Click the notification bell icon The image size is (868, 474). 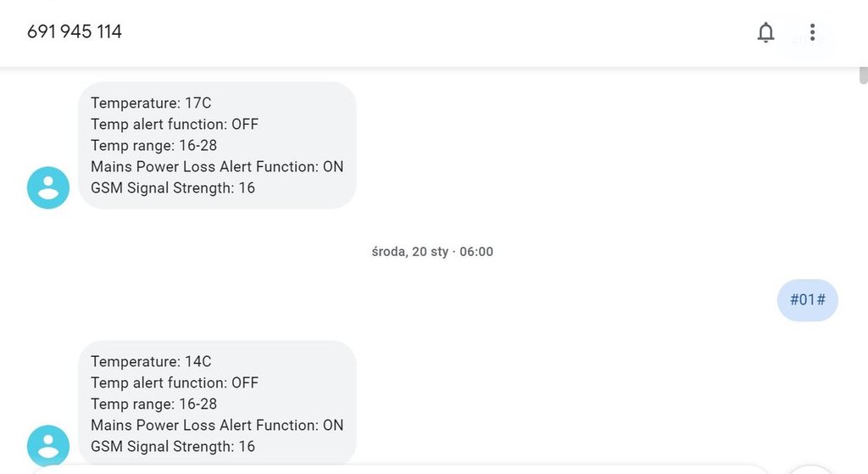(765, 33)
